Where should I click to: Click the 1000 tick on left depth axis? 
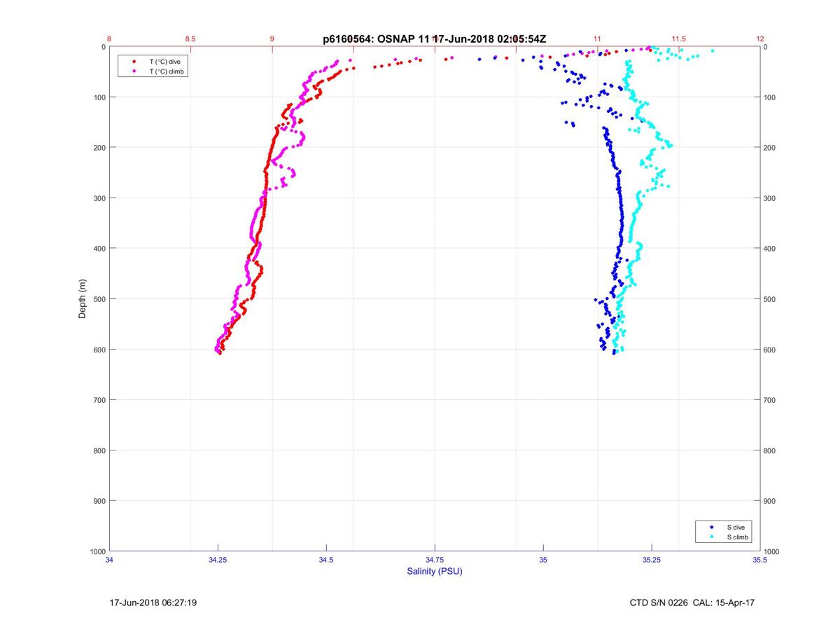point(97,551)
